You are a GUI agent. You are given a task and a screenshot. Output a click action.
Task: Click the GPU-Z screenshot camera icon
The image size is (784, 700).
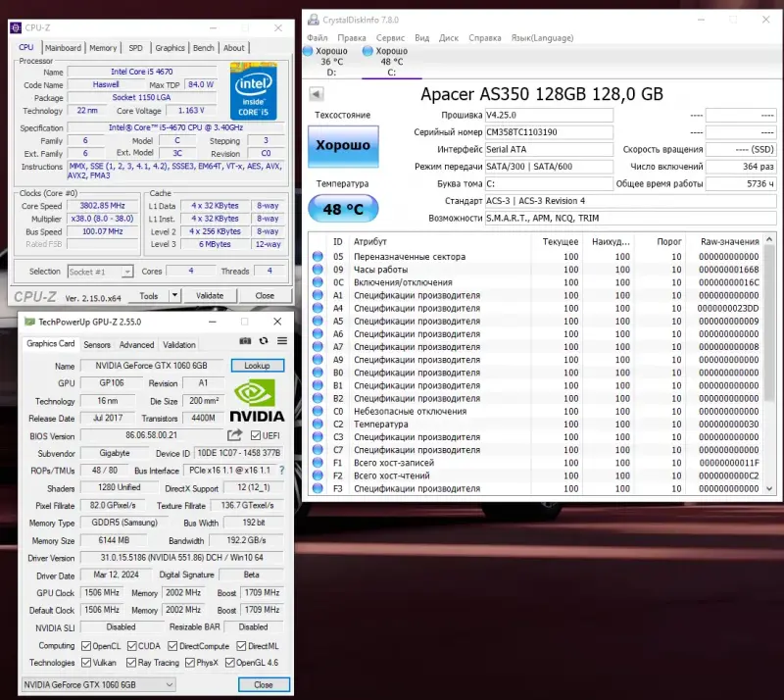click(245, 341)
